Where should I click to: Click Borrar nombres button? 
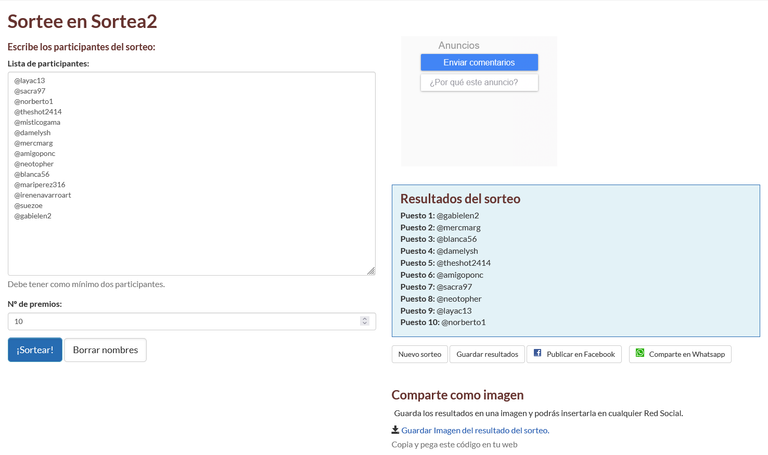coord(105,350)
